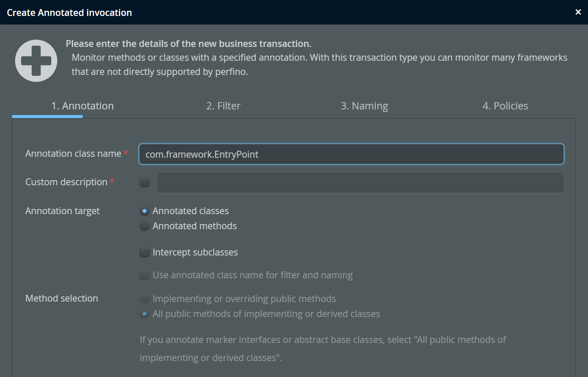This screenshot has width=588, height=377.
Task: Go to the 3. Naming tab
Action: [x=364, y=106]
